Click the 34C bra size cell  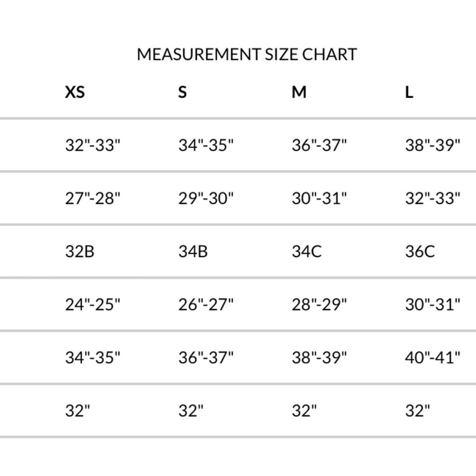[307, 251]
